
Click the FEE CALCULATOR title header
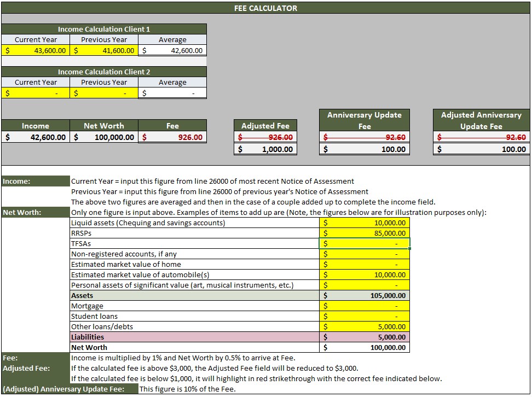(265, 8)
